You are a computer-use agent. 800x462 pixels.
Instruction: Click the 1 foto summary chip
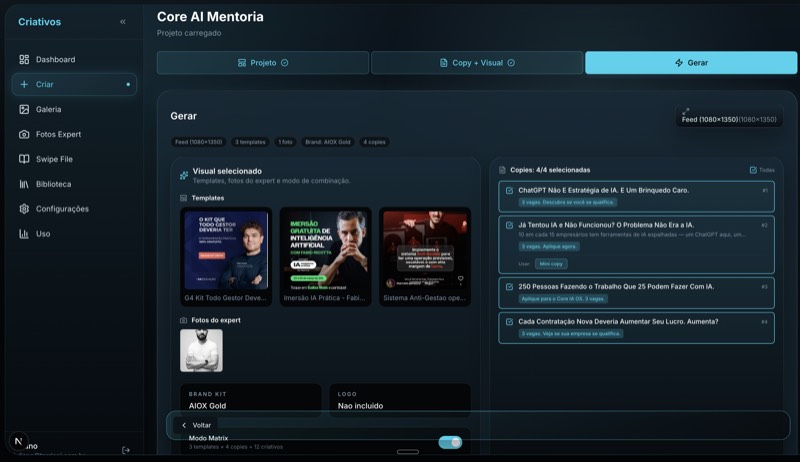285,142
